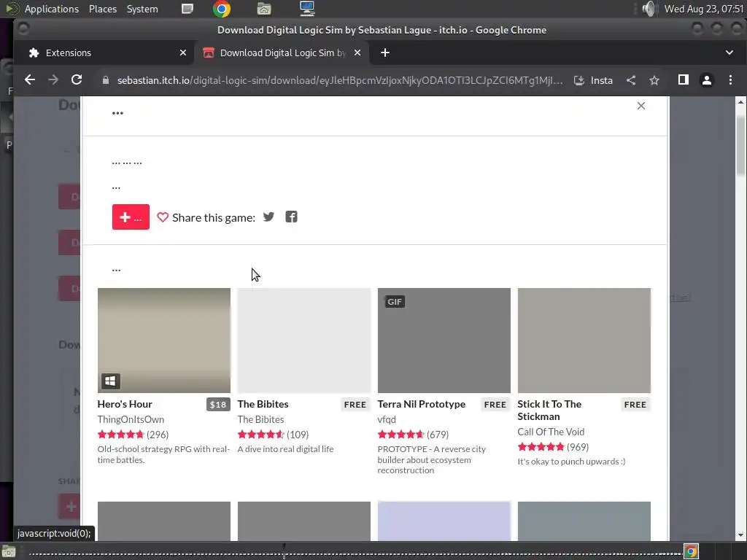This screenshot has width=747, height=560.
Task: Click the Hero's Hour star rating (296)
Action: coord(133,435)
